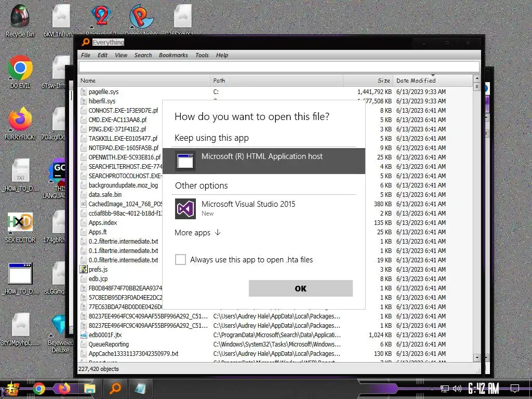Click the network icon in system tray
The width and height of the screenshot is (532, 399).
(445, 389)
